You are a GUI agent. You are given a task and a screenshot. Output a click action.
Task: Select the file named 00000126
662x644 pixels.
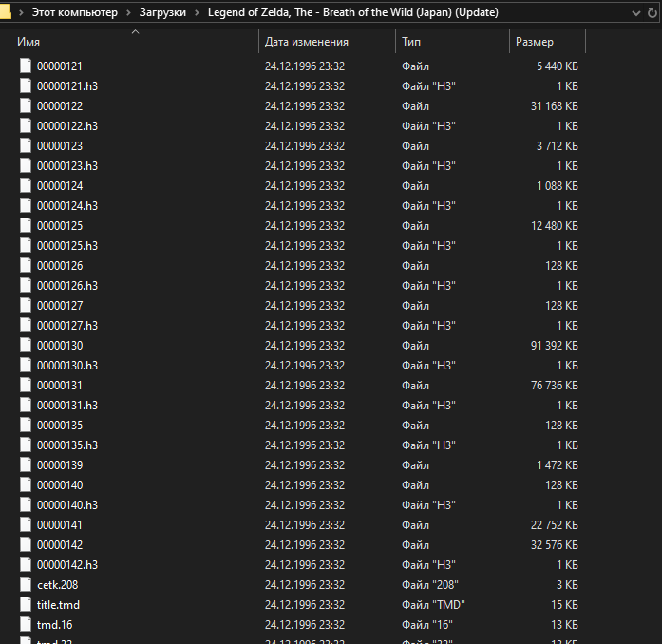coord(60,266)
